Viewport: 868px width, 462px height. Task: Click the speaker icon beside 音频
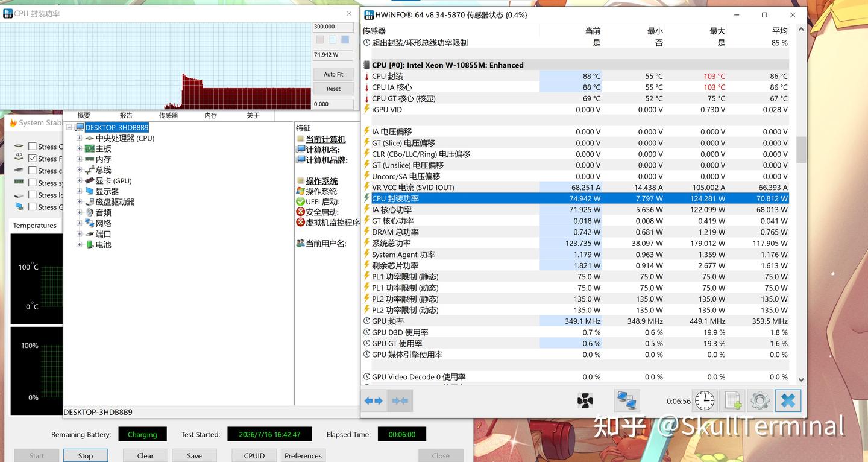tap(89, 212)
